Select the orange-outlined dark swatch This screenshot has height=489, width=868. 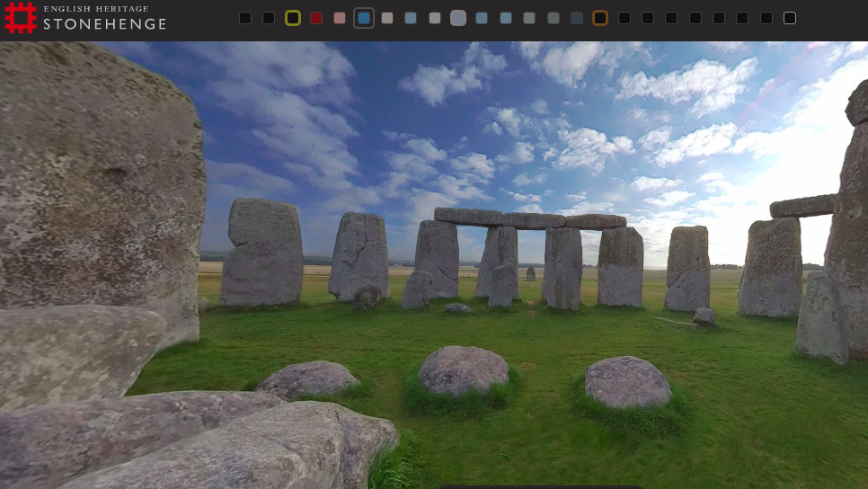tap(600, 18)
